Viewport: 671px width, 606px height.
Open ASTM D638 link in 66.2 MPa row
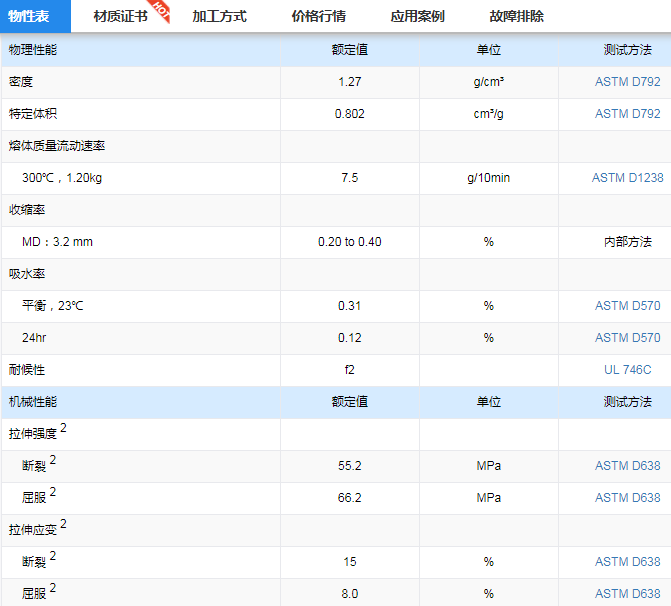coord(627,498)
